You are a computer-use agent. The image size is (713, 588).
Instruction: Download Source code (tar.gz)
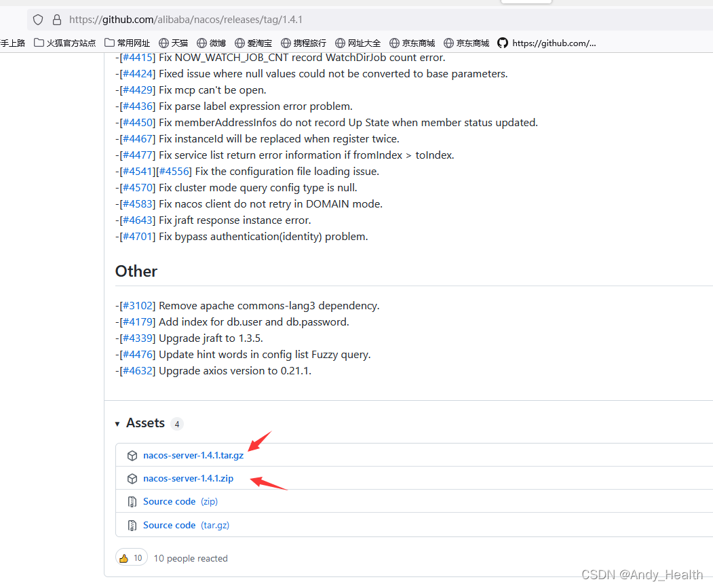[186, 525]
